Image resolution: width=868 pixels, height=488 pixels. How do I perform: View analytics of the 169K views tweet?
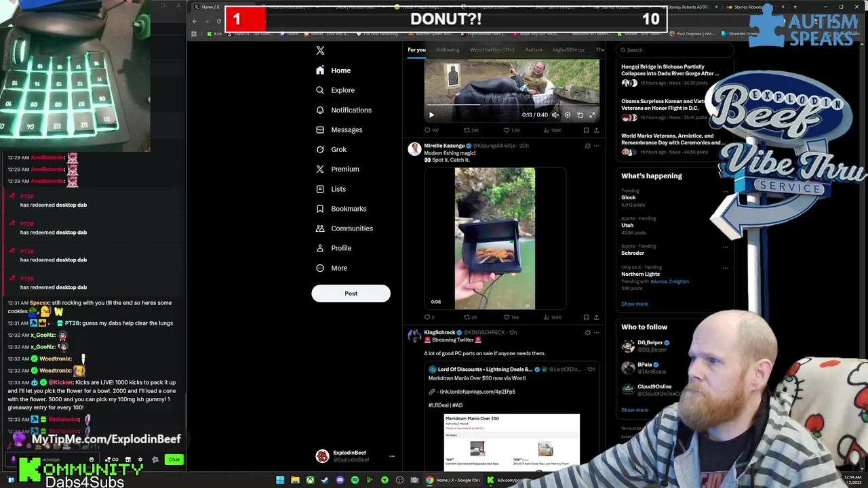tap(551, 130)
